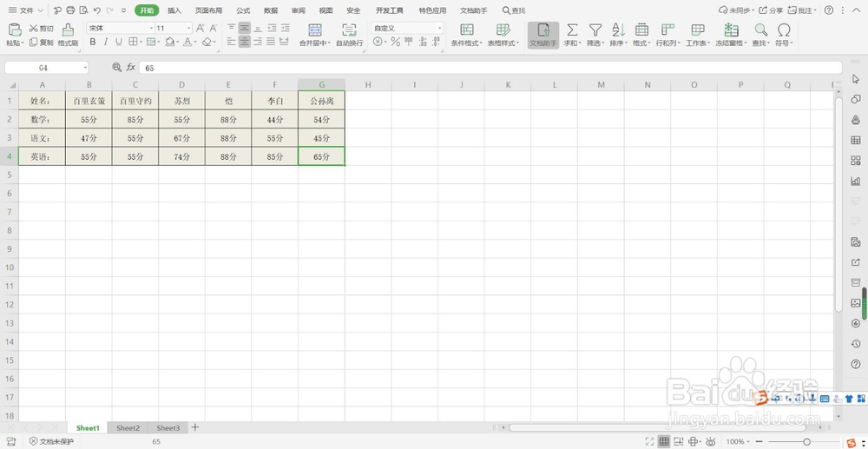868x449 pixels.
Task: Click the search (查找) box in tab bar
Action: [x=514, y=10]
